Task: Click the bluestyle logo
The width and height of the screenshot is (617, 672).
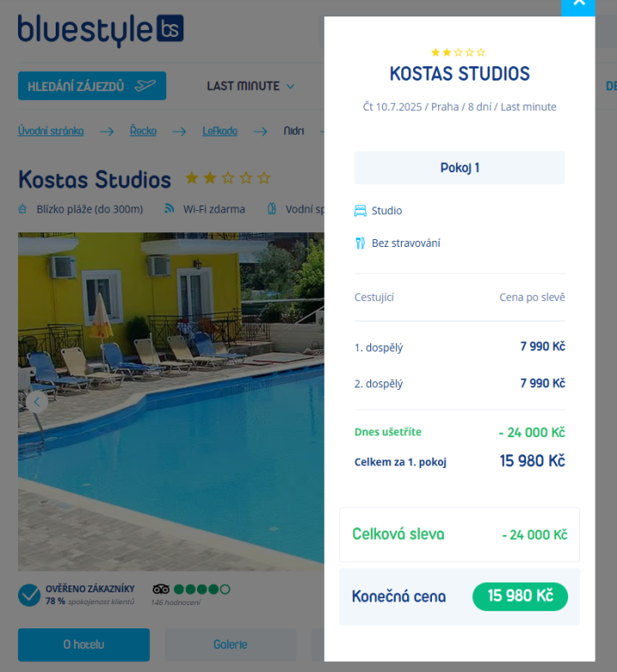Action: pyautogui.click(x=101, y=30)
